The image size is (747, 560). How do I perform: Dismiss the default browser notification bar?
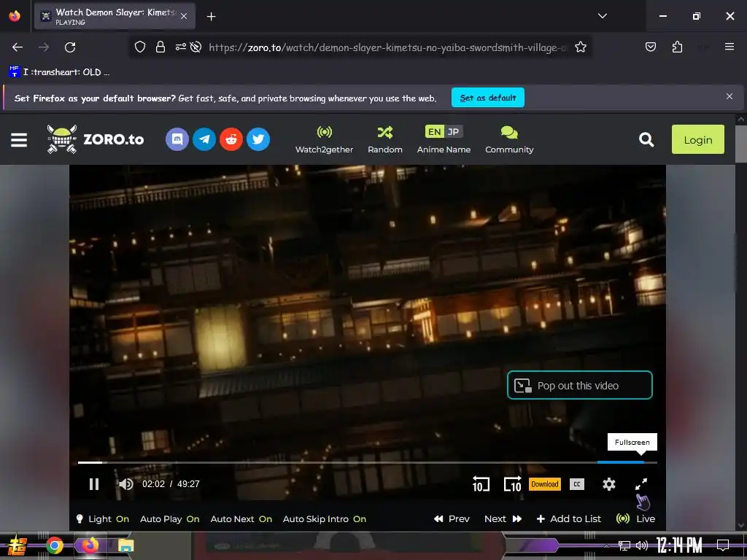coord(729,96)
